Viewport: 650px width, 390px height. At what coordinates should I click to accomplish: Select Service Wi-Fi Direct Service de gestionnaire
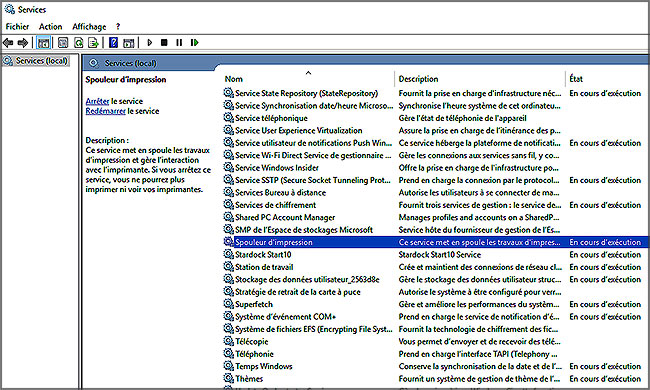click(x=313, y=155)
